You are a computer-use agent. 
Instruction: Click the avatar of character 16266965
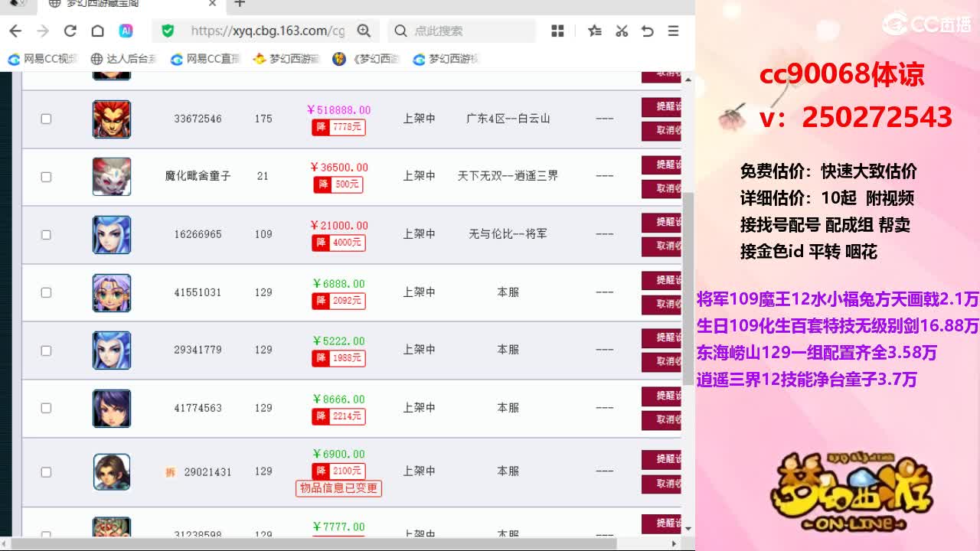[112, 235]
